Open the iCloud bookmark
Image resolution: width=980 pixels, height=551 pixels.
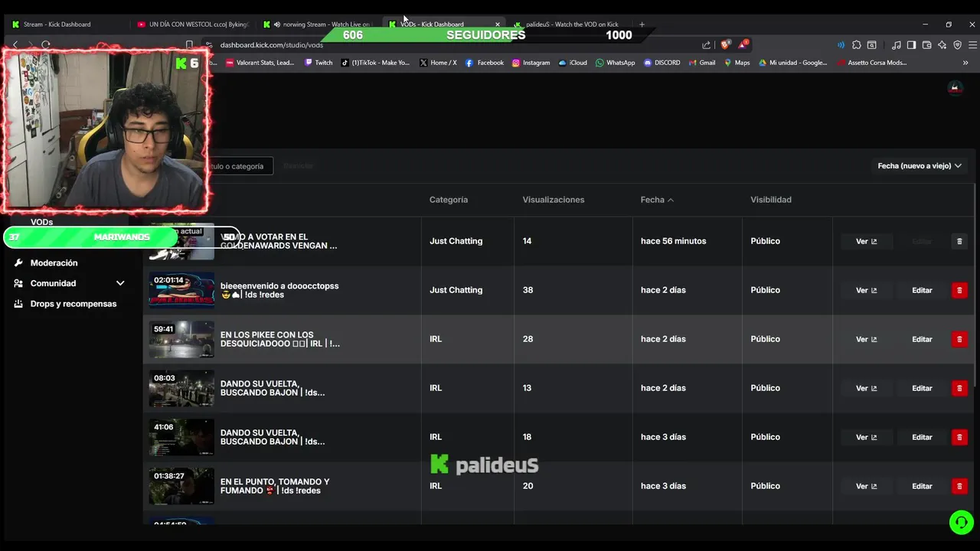coord(573,63)
